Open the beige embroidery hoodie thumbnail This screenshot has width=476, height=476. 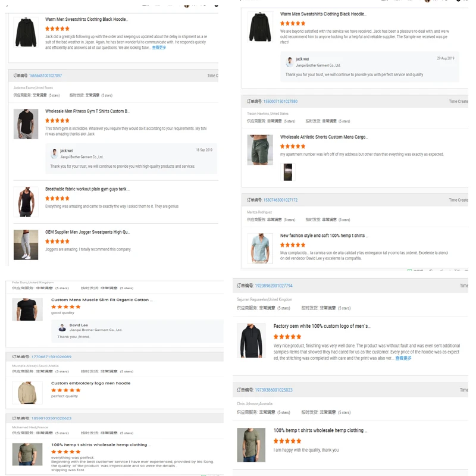pyautogui.click(x=27, y=393)
